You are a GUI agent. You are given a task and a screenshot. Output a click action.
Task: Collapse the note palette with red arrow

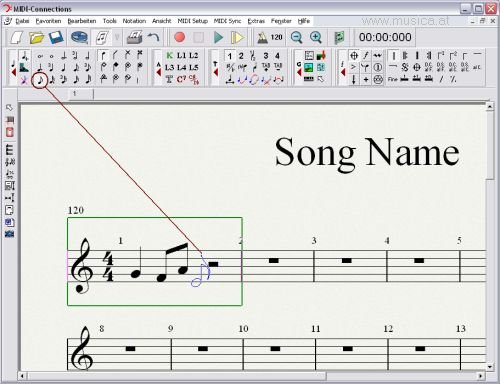(x=13, y=72)
